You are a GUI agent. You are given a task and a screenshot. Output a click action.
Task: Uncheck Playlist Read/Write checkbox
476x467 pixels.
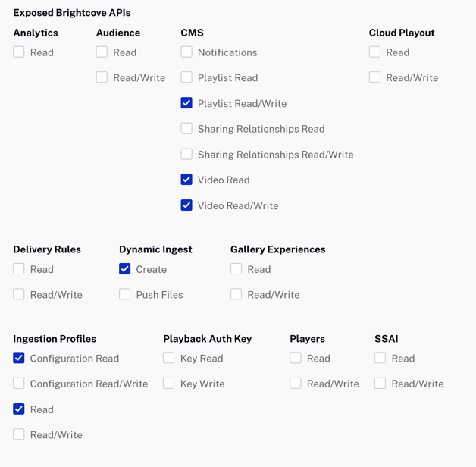(186, 103)
